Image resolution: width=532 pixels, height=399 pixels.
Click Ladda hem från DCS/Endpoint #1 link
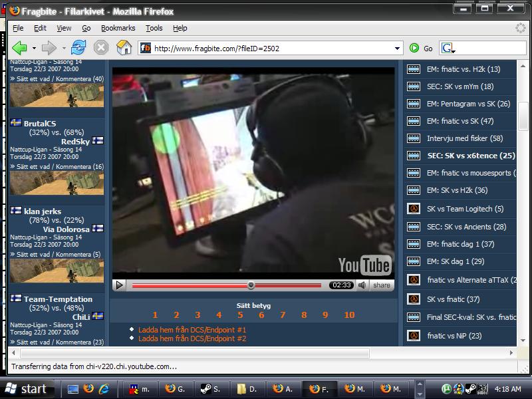tap(192, 330)
